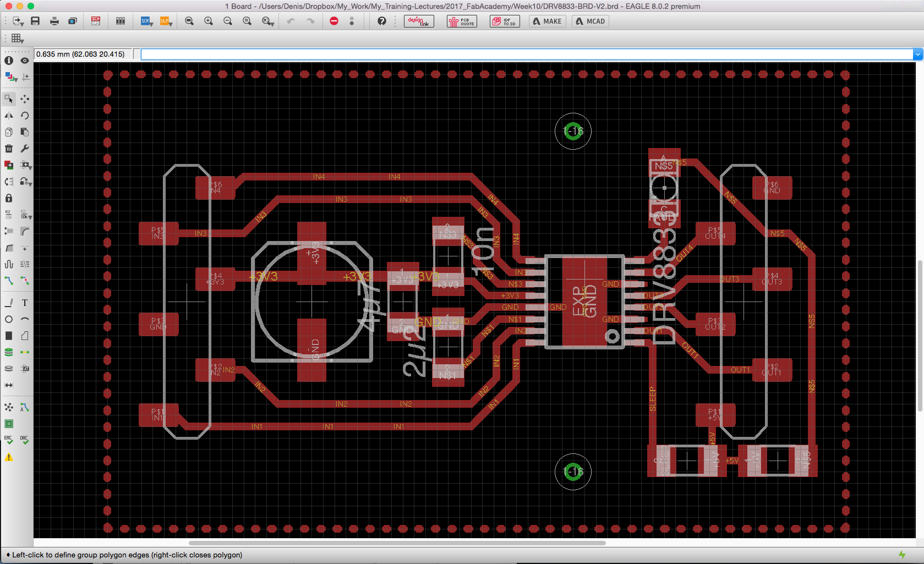Viewport: 924px width, 564px height.
Task: Click the MAKE button
Action: (548, 21)
